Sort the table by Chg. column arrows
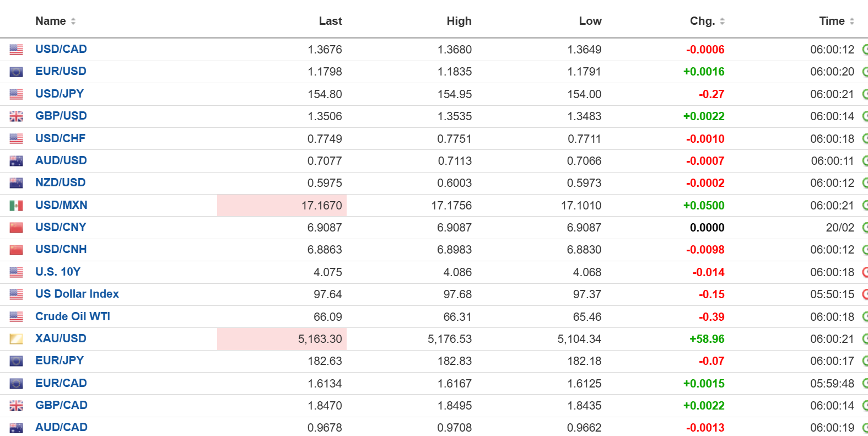Screen dimensions: 868x436 point(722,21)
